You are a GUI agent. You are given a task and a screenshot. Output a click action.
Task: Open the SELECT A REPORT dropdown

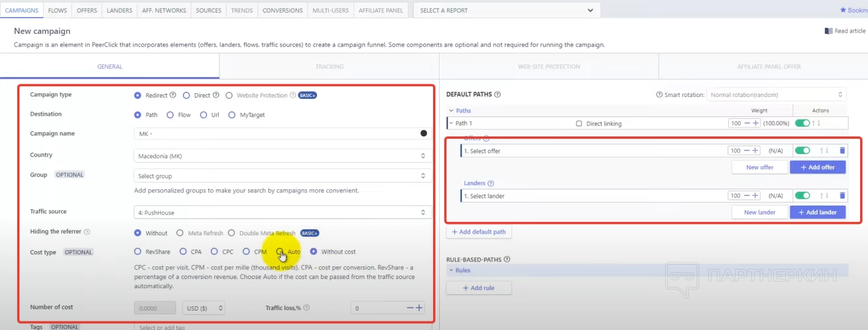[507, 10]
